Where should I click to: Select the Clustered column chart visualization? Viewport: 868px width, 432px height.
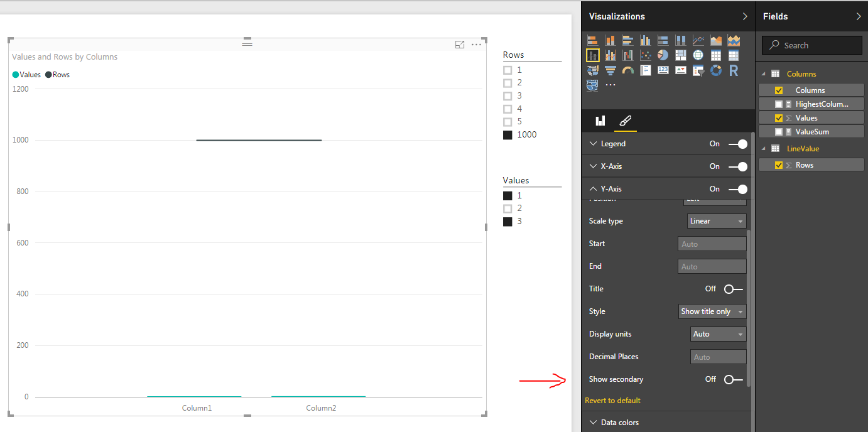(646, 40)
